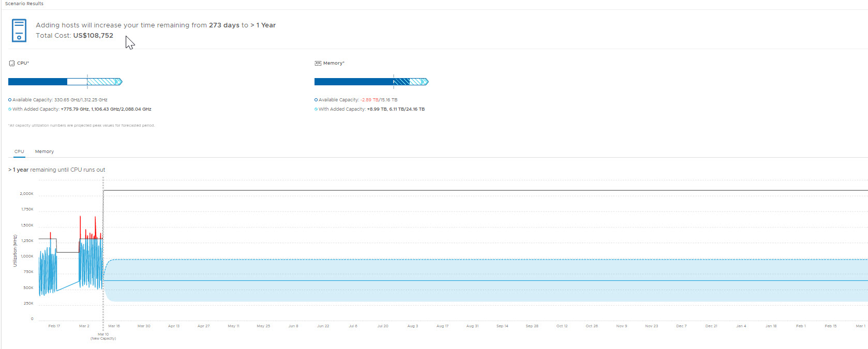This screenshot has width=868, height=349.
Task: Click the CPU chip icon
Action: click(x=11, y=63)
